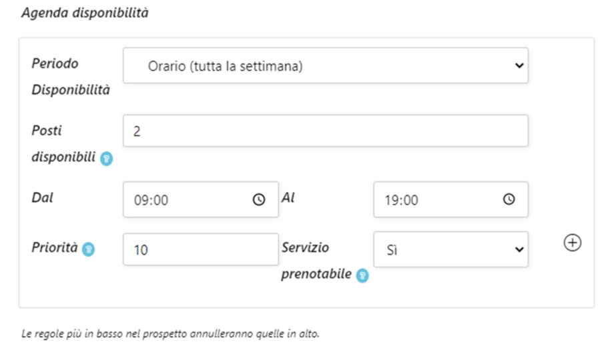Click the Servizio prenotabile label text
This screenshot has height=364, width=598.
[315, 261]
